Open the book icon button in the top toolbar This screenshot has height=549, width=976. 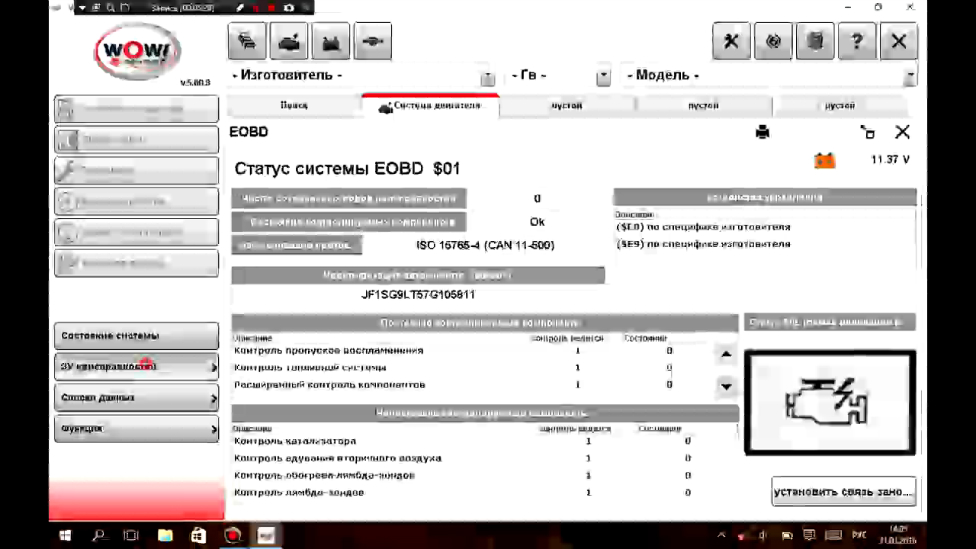pyautogui.click(x=815, y=41)
